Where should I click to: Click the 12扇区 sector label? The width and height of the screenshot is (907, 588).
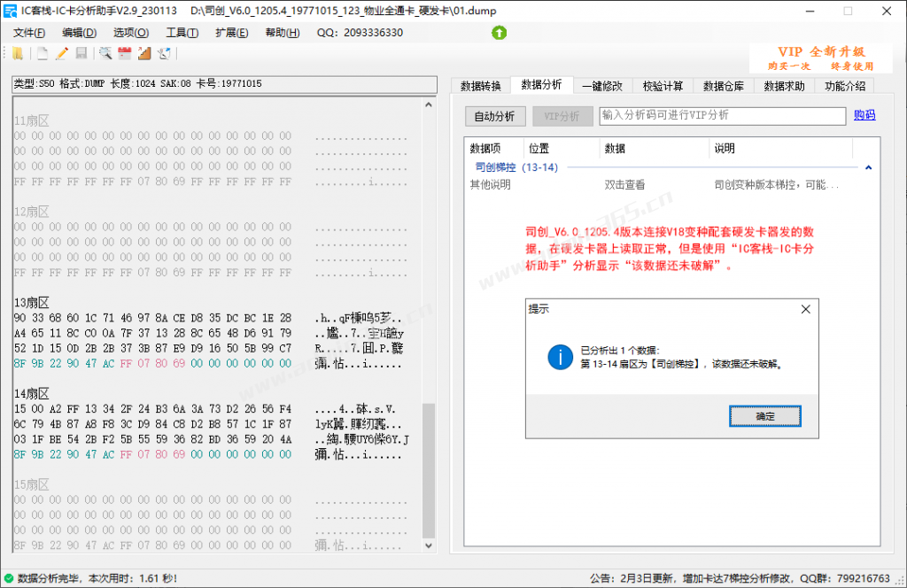32,212
